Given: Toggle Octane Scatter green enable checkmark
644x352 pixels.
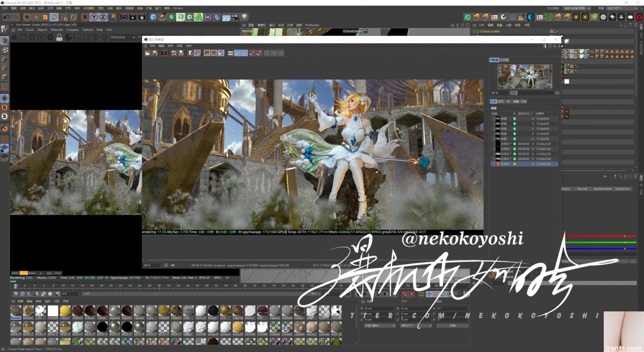Looking at the screenshot, I should coord(557,31).
